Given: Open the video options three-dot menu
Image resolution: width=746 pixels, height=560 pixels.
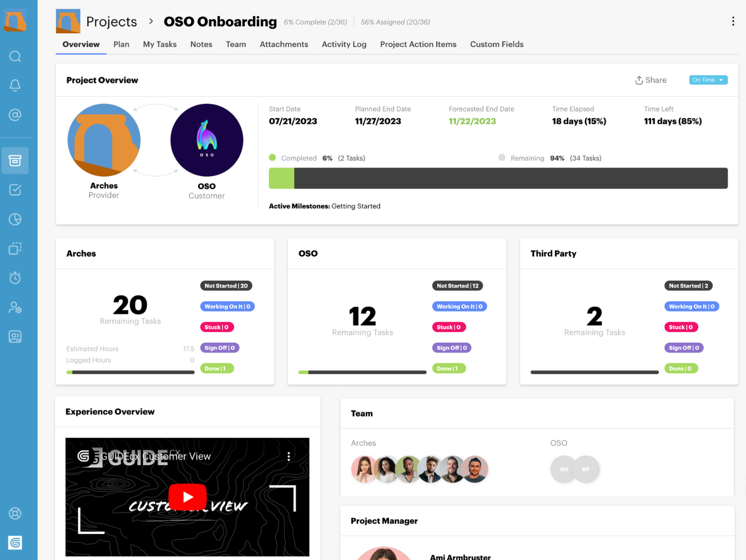Looking at the screenshot, I should (288, 456).
